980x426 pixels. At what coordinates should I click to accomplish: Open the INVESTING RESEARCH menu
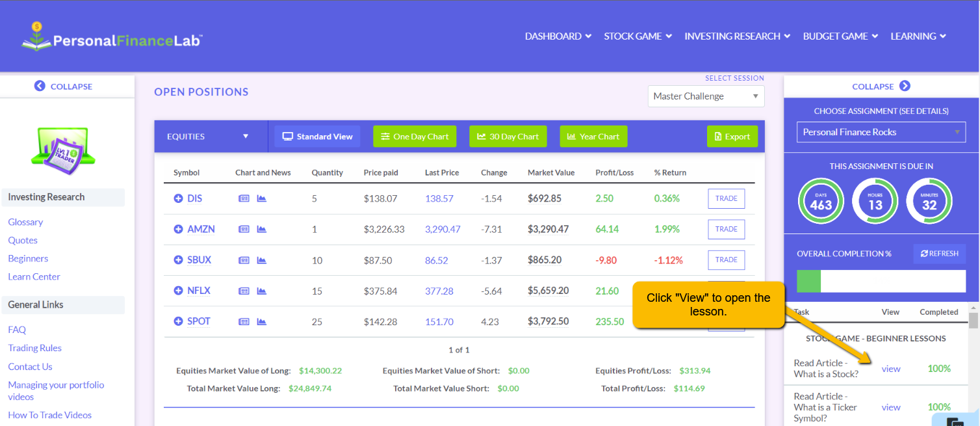click(737, 36)
